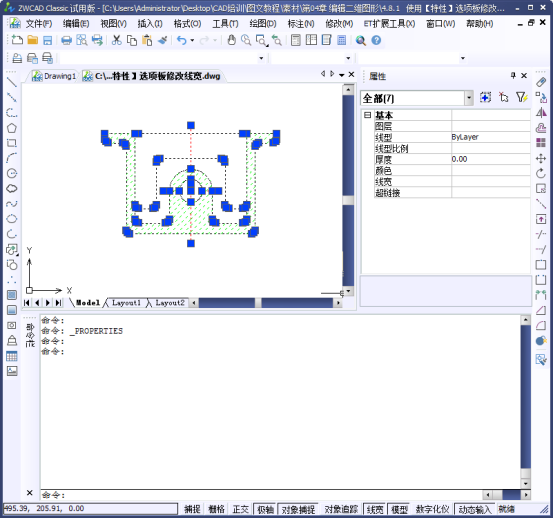The image size is (554, 519).
Task: Switch to the Drawing1 tab
Action: [54, 76]
